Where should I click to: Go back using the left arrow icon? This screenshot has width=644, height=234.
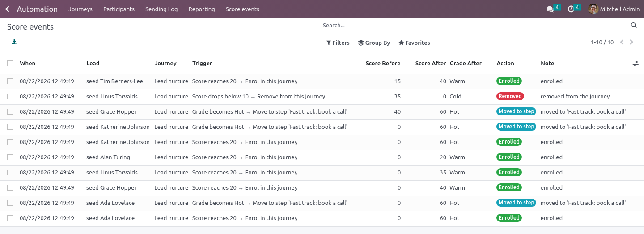[x=7, y=9]
